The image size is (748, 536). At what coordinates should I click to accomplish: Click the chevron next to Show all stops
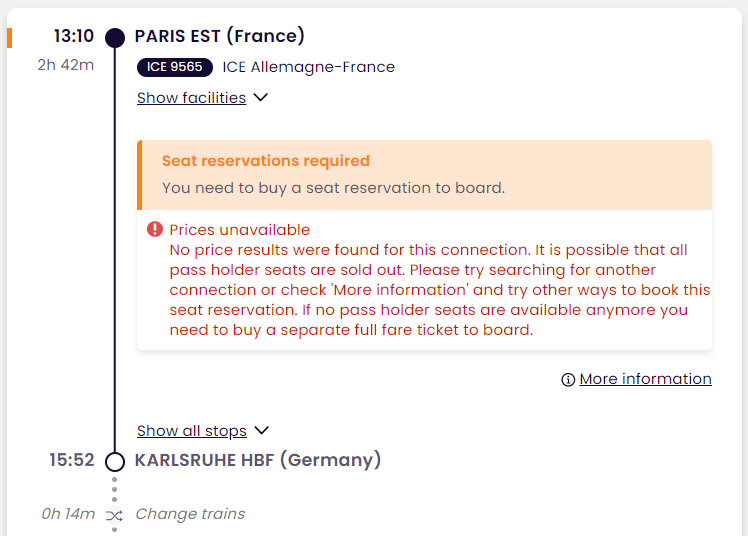261,431
